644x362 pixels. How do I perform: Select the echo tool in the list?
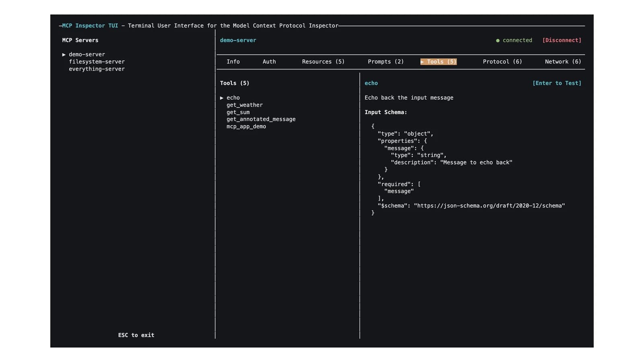click(233, 98)
